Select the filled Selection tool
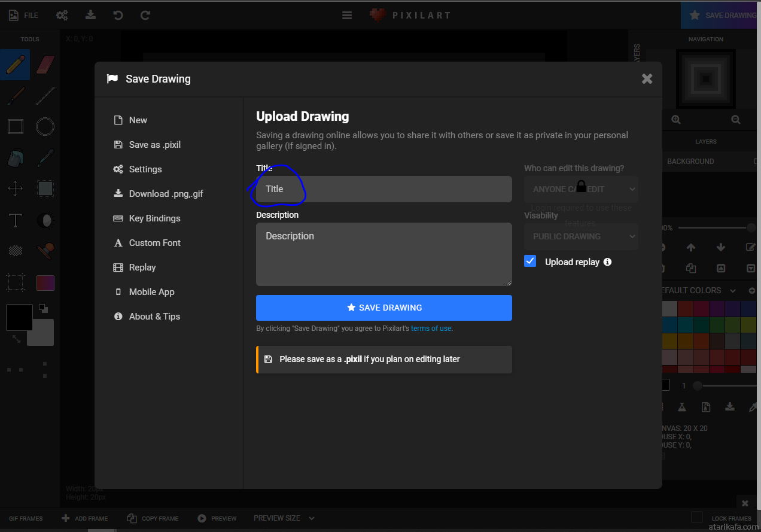 point(45,189)
